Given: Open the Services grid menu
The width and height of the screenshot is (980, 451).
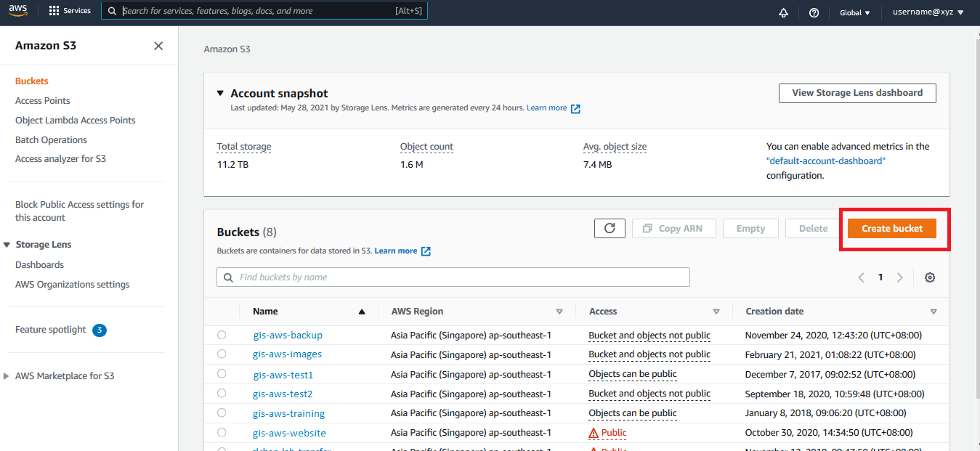Looking at the screenshot, I should (x=54, y=11).
